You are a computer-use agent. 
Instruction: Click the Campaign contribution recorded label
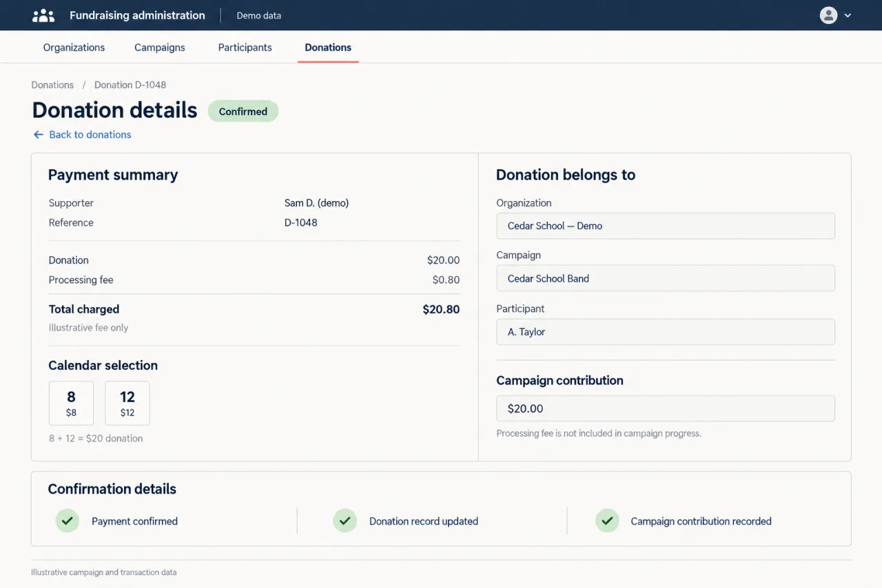701,521
